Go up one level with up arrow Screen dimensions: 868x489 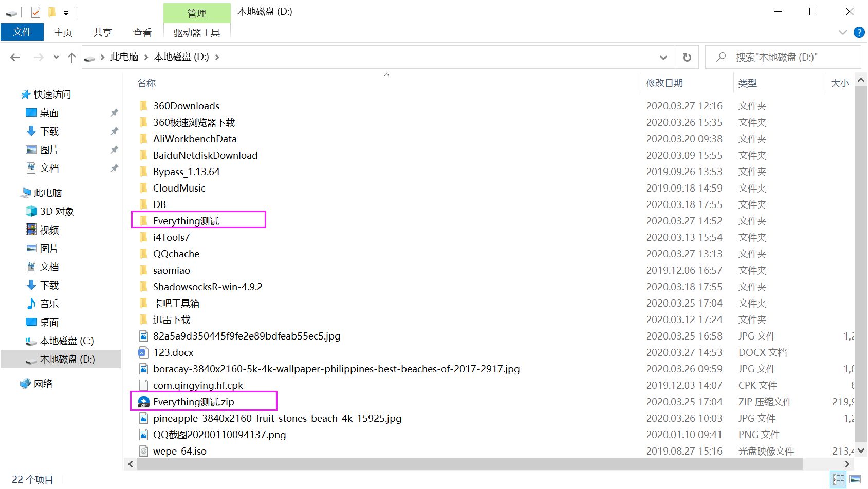tap(72, 58)
